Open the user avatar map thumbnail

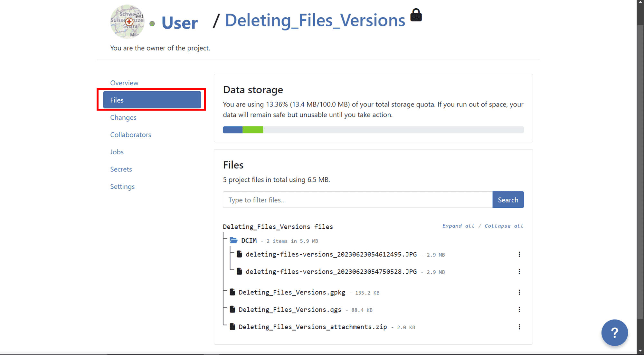coord(127,22)
